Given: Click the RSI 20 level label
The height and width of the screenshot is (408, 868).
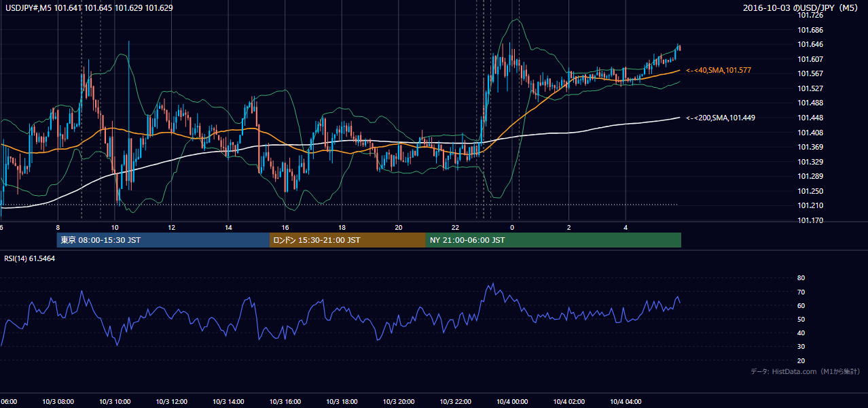Looking at the screenshot, I should [801, 360].
